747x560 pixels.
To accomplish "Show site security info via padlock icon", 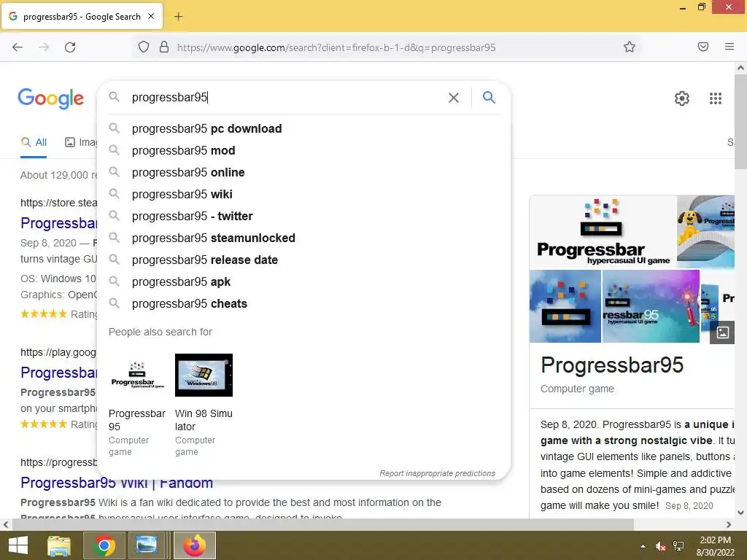I will tap(164, 47).
